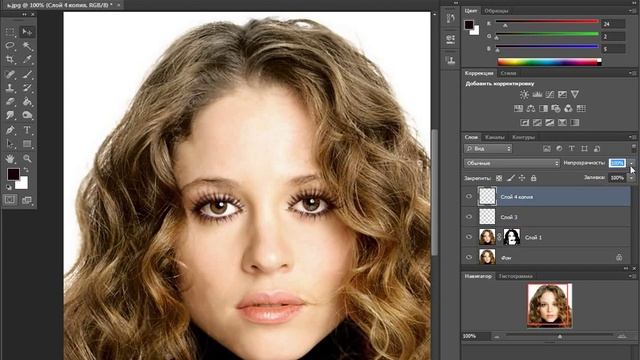Open the opacity slider dropdown arrow
640x360 pixels.
point(631,163)
